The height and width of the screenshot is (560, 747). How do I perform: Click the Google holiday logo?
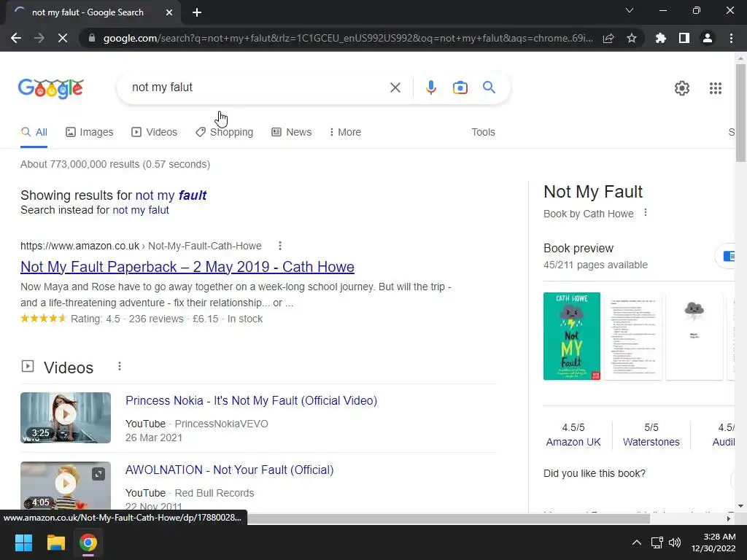pos(50,88)
